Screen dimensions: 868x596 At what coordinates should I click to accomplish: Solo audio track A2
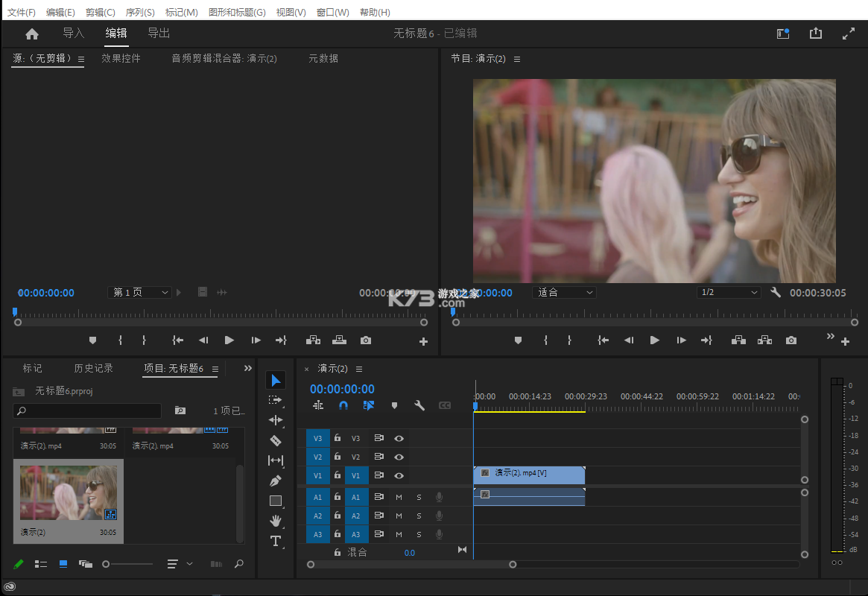pos(419,516)
